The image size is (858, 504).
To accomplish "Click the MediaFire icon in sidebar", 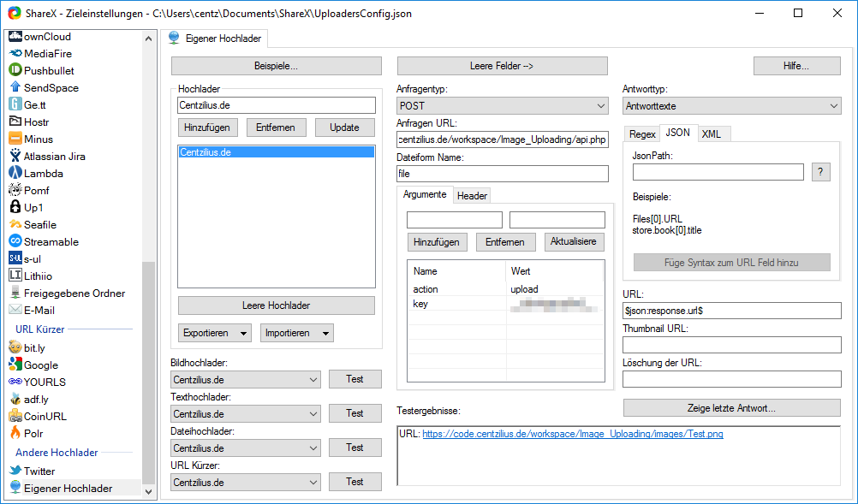I will tap(15, 53).
